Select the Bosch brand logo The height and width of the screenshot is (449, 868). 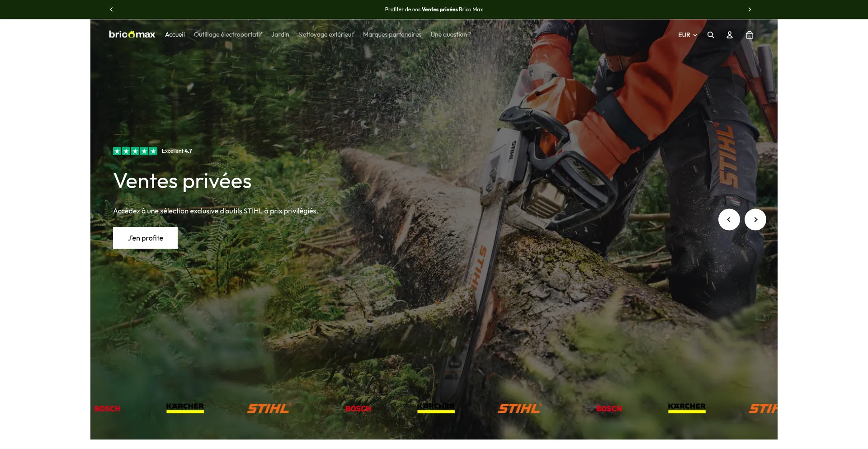pyautogui.click(x=107, y=408)
